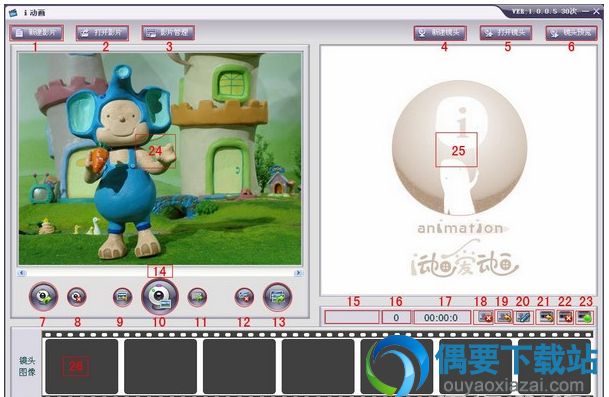Open 影片管理 (Movie Management)
The image size is (609, 397).
(x=168, y=33)
